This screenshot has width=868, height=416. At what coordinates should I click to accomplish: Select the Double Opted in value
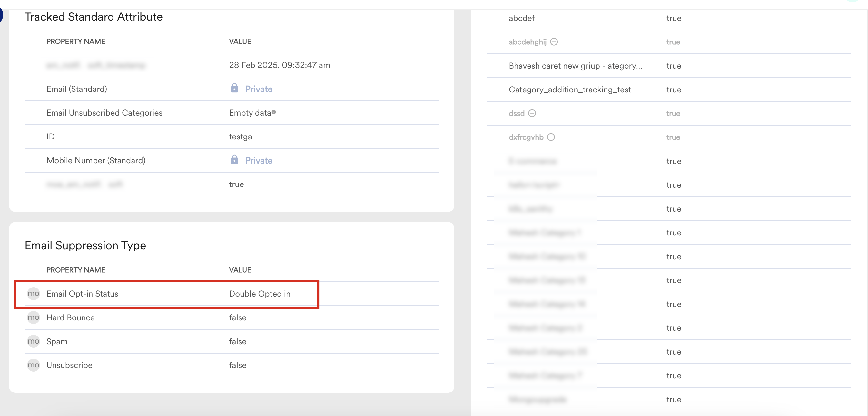260,294
